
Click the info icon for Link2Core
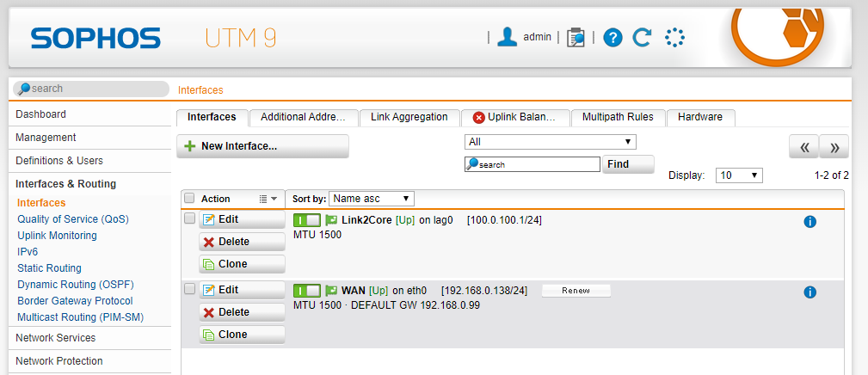click(810, 222)
